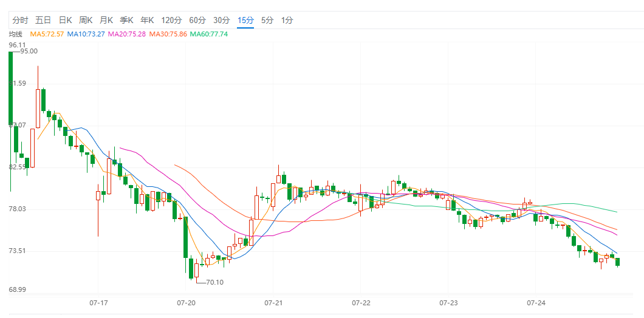
Task: Click the tall green first candlestick
Action: point(11,88)
